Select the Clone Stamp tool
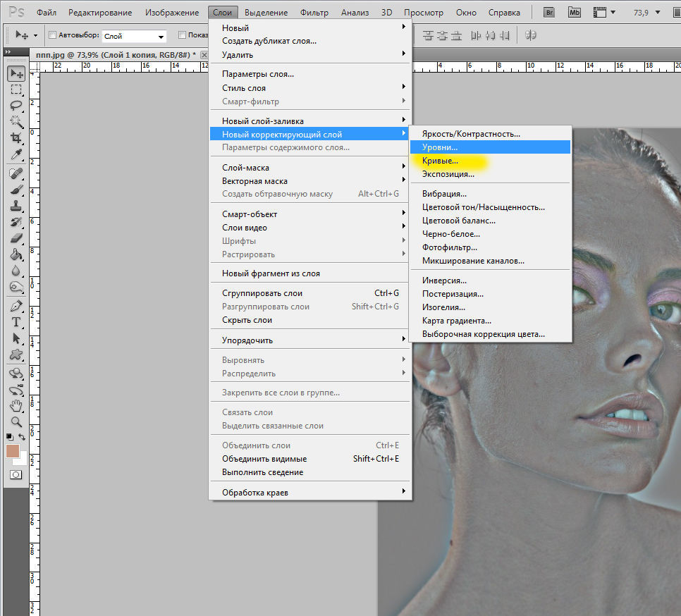This screenshot has width=681, height=616. (16, 206)
